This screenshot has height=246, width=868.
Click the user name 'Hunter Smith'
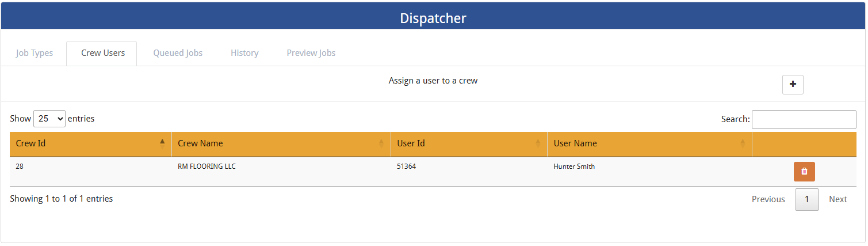point(574,166)
